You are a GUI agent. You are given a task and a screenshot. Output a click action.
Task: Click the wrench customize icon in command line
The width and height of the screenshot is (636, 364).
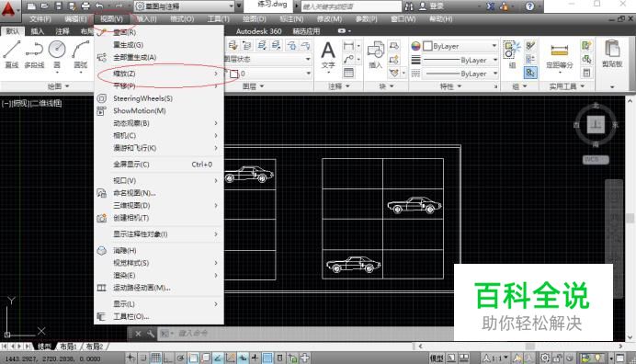(x=151, y=334)
